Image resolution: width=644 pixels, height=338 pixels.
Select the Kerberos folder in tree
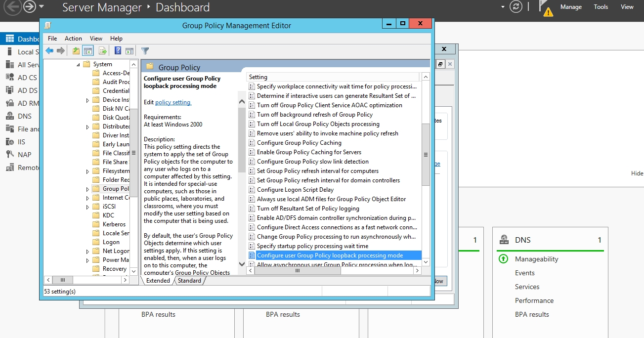point(114,224)
